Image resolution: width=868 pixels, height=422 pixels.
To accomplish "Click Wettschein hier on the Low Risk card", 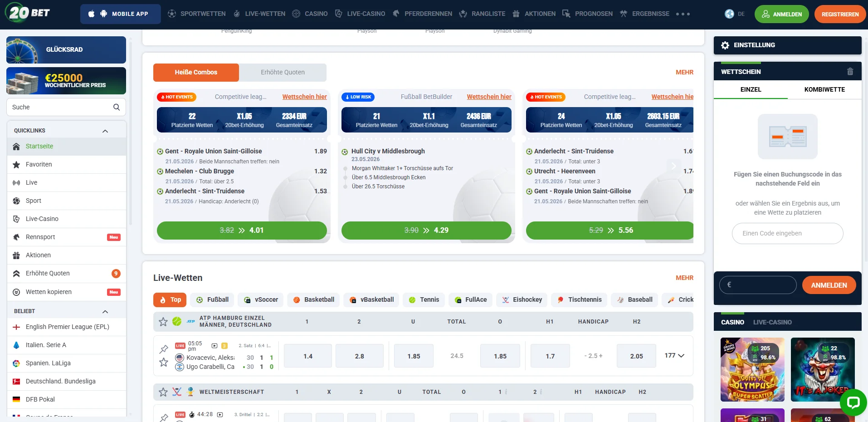I will [489, 97].
